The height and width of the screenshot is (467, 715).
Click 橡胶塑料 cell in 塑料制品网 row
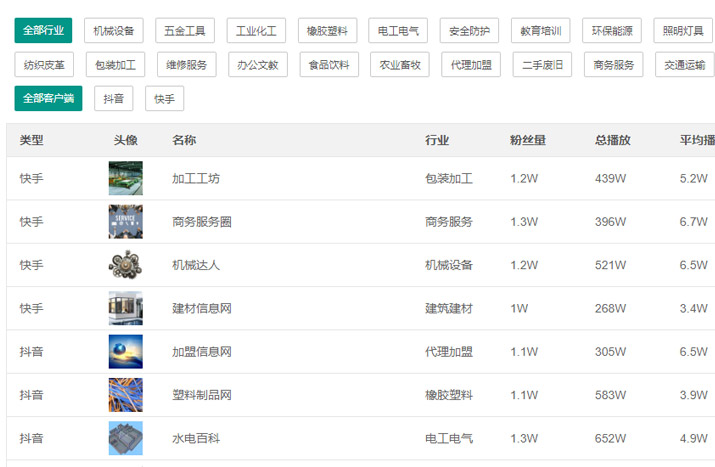coord(449,395)
